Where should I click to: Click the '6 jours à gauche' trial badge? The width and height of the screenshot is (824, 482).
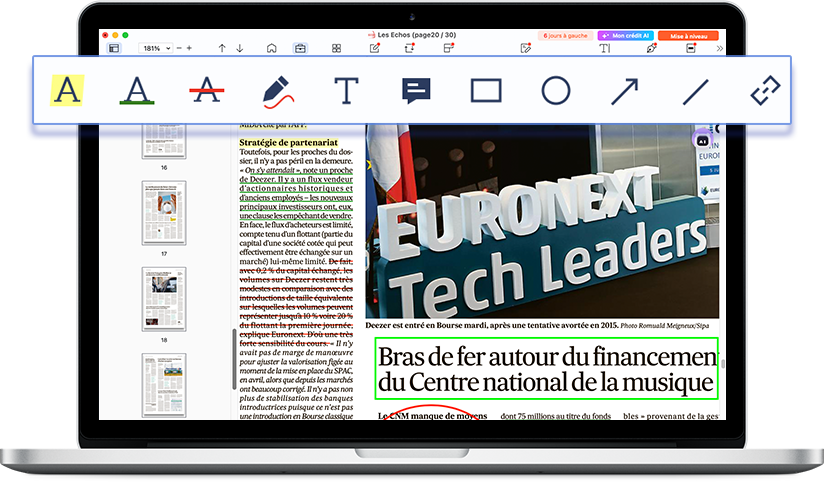[565, 36]
